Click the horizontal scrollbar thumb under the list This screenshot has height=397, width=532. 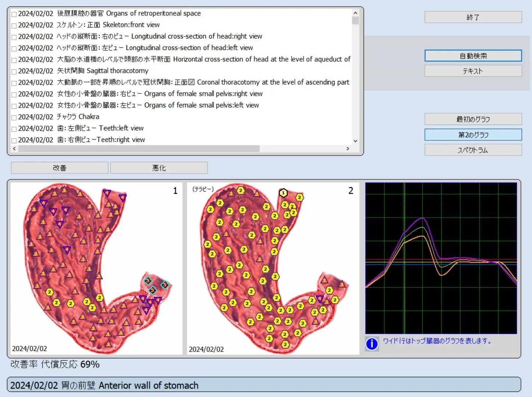[x=139, y=149]
